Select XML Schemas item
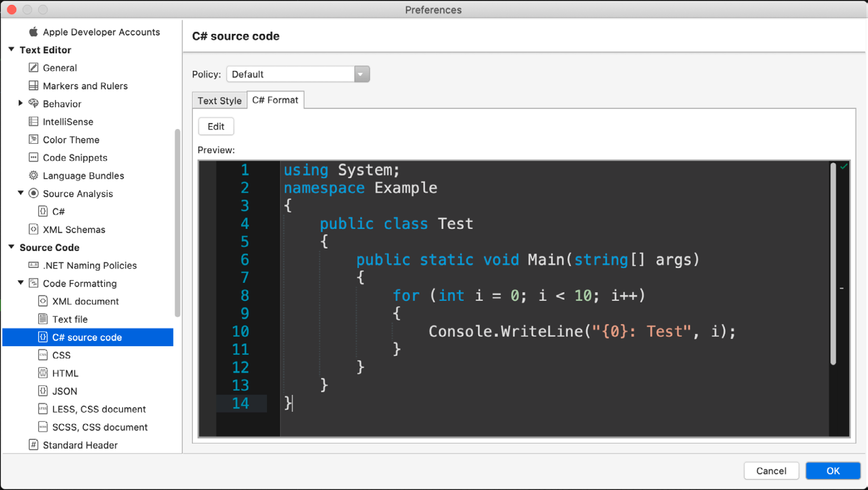 pos(74,229)
